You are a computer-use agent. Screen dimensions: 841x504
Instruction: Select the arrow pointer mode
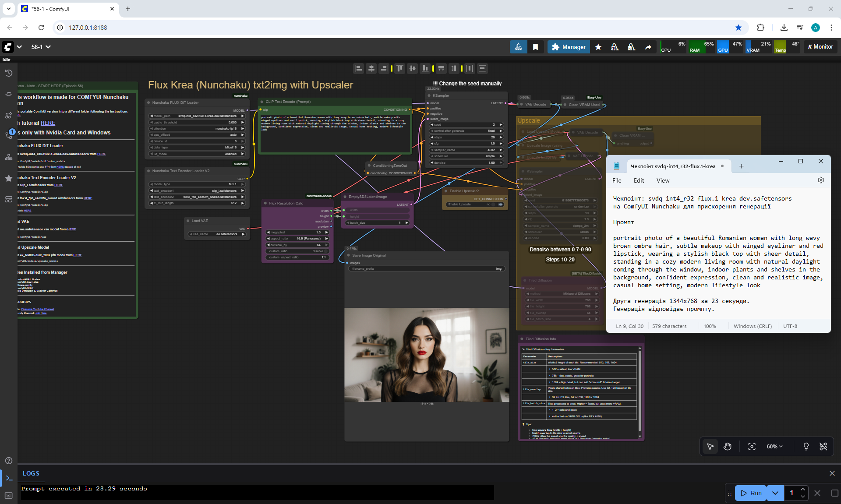click(x=710, y=446)
